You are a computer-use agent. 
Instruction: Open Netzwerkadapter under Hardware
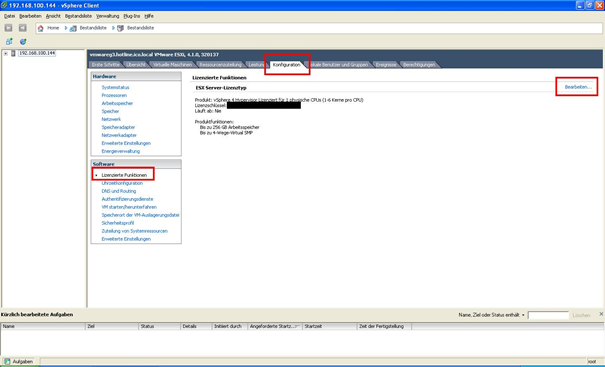pos(119,135)
